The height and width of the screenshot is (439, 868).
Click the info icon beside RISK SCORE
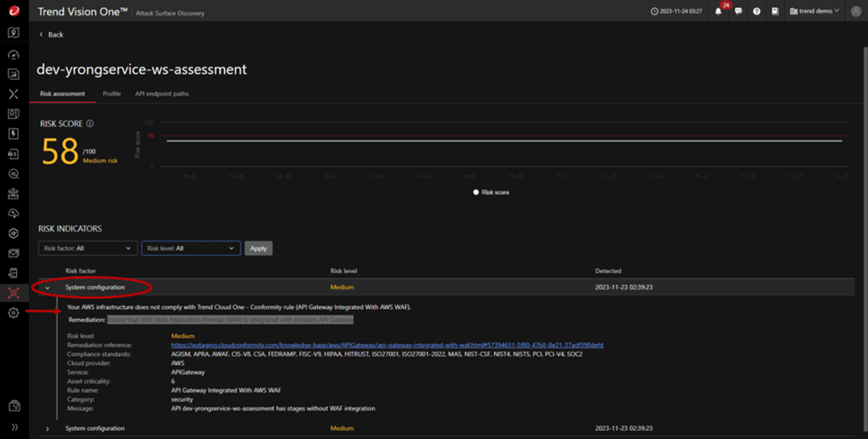pos(90,124)
